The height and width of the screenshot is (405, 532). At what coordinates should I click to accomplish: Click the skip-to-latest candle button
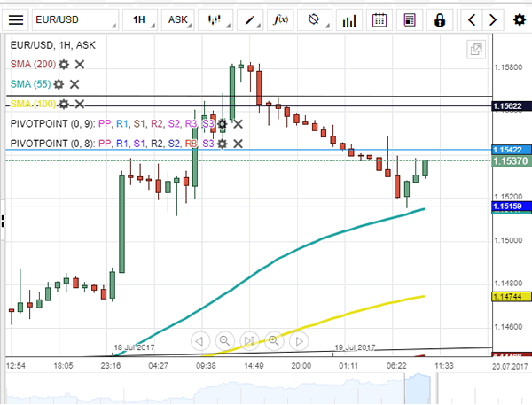coord(249,341)
